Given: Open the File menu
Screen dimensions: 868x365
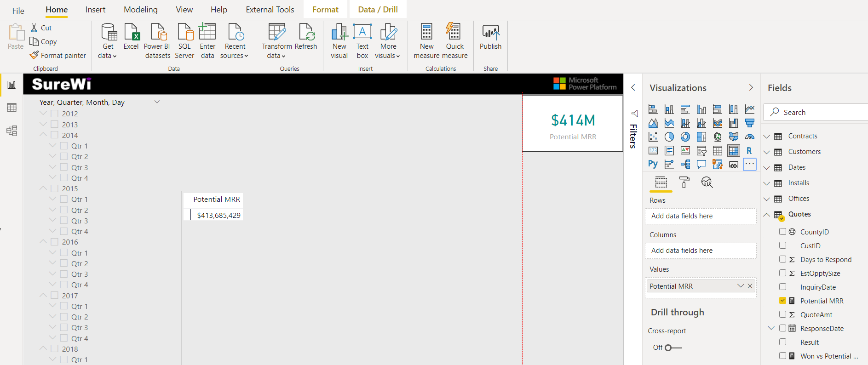Looking at the screenshot, I should tap(18, 10).
